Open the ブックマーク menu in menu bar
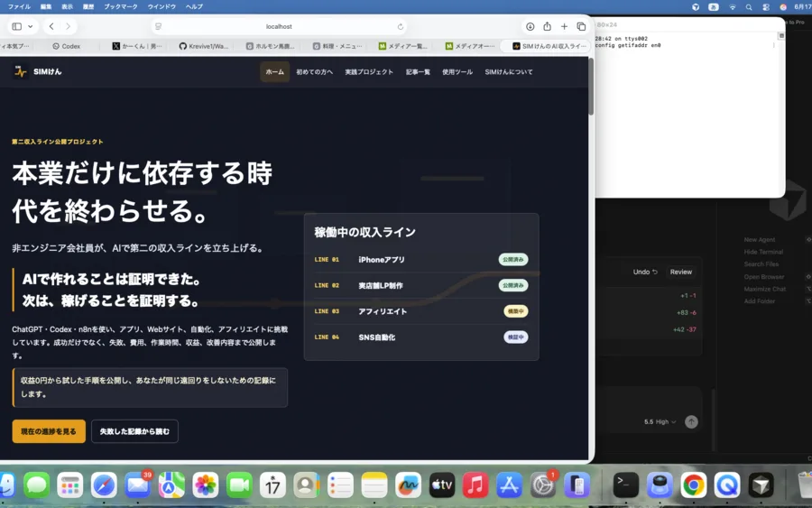This screenshot has width=812, height=508. (x=121, y=6)
